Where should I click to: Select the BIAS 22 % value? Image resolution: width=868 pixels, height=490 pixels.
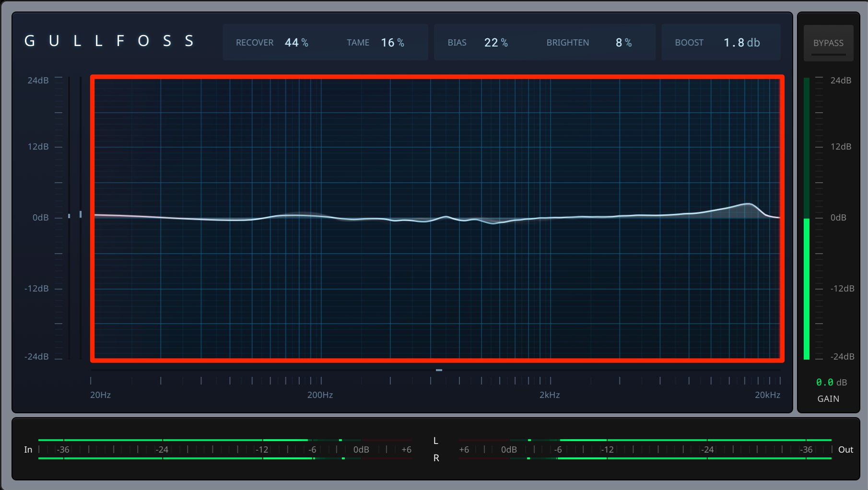pos(496,43)
